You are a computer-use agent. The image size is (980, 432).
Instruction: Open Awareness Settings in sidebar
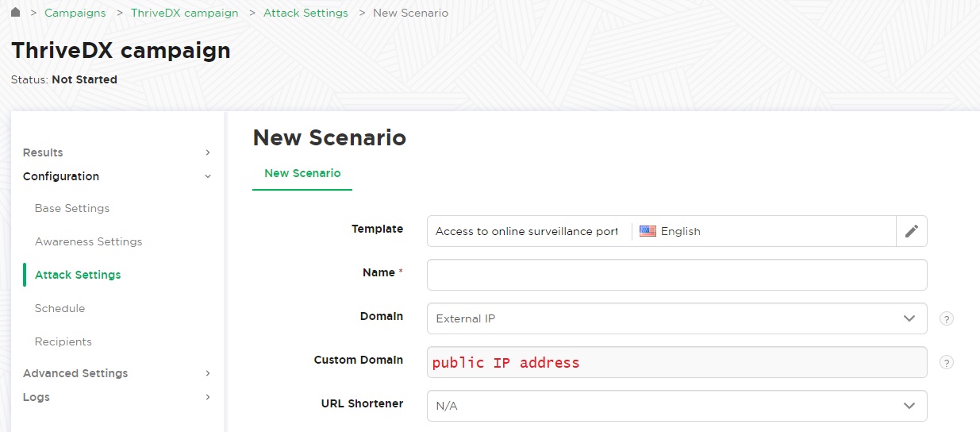click(89, 241)
